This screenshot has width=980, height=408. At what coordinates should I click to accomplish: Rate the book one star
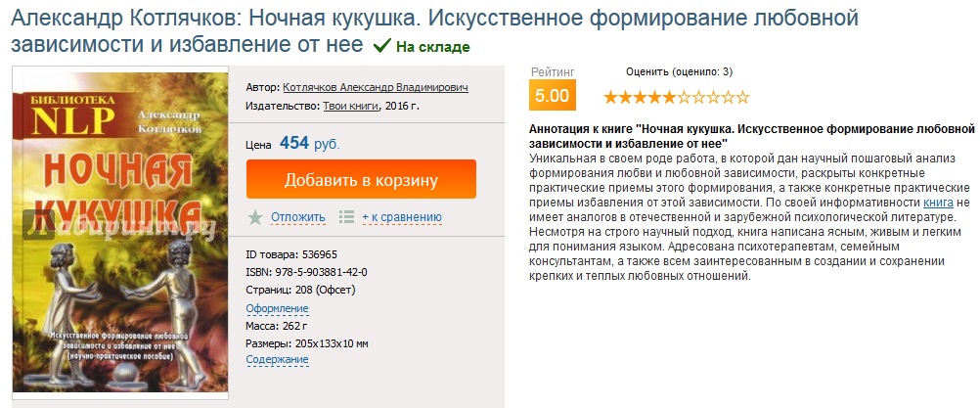(610, 97)
